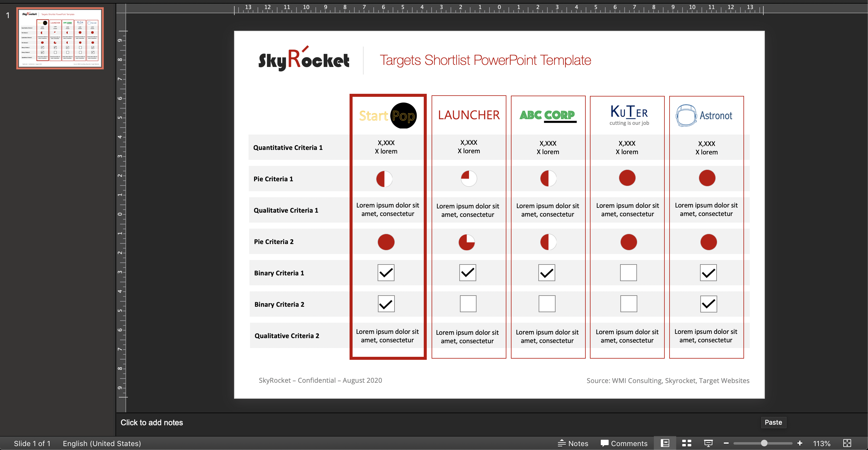Image resolution: width=868 pixels, height=450 pixels.
Task: Click ABC CORP Binary Criteria 2 empty checkbox
Action: point(547,304)
